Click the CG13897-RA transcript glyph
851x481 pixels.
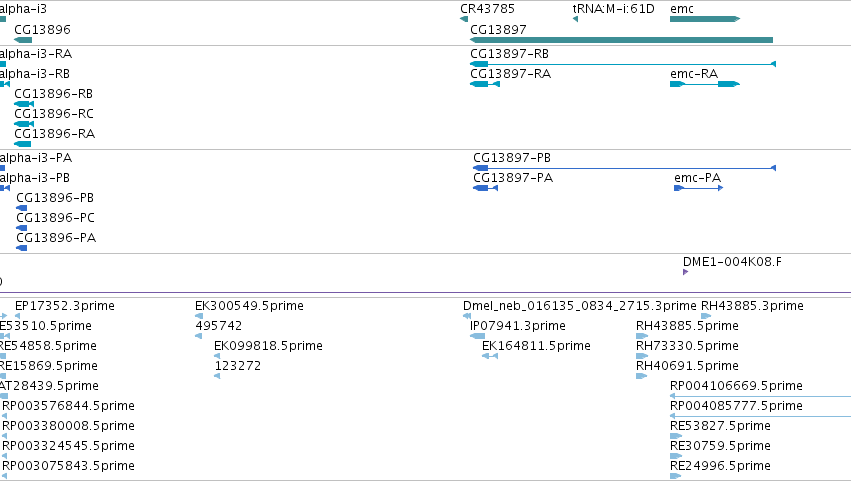tap(485, 84)
